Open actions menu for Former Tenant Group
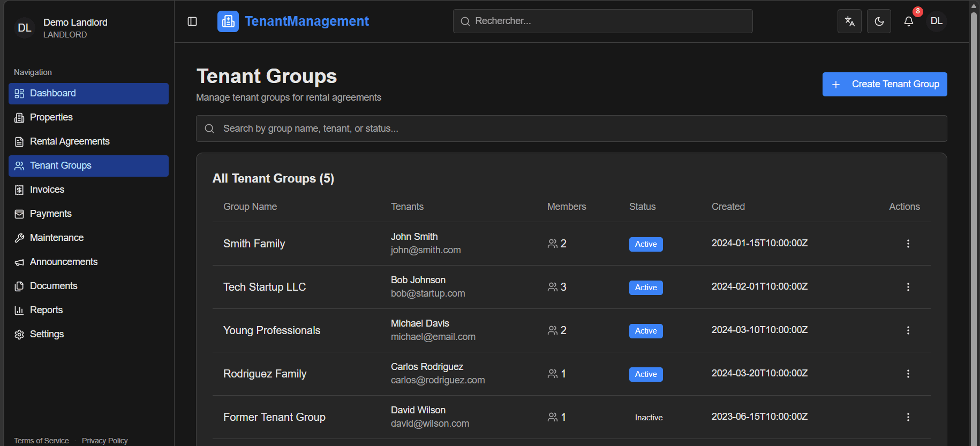980x446 pixels. click(908, 417)
